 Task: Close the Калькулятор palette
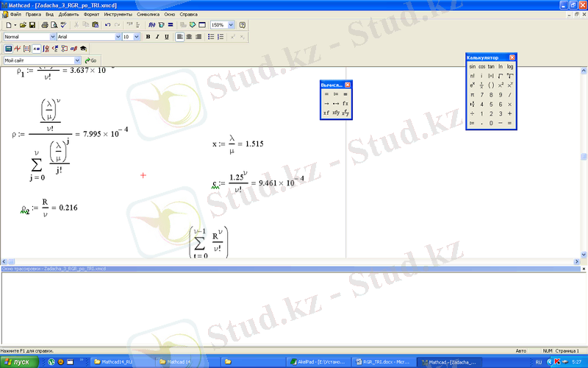pyautogui.click(x=512, y=57)
